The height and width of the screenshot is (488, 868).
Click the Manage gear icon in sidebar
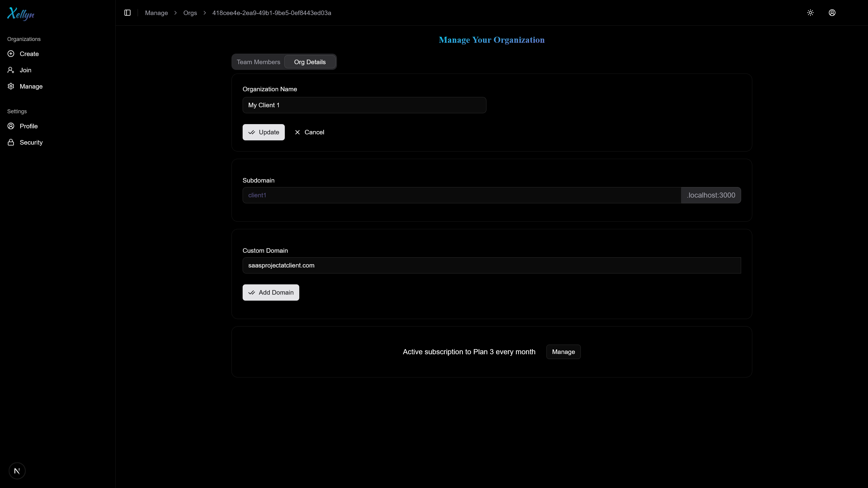click(x=11, y=86)
